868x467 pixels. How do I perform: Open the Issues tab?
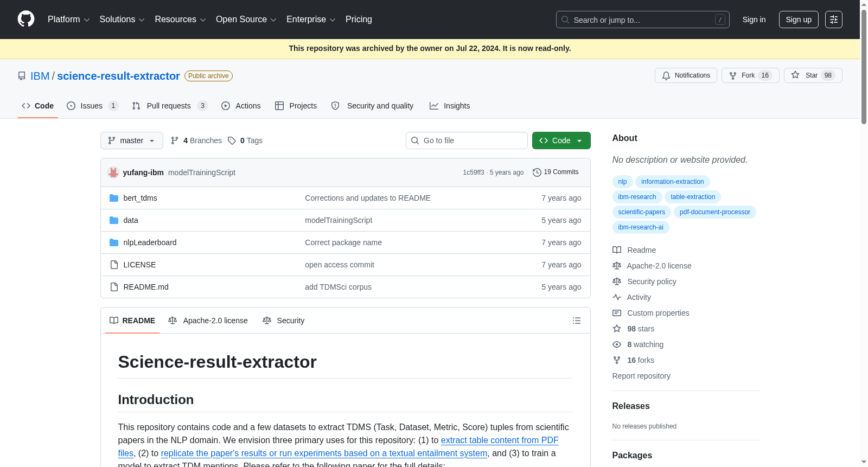pyautogui.click(x=92, y=106)
